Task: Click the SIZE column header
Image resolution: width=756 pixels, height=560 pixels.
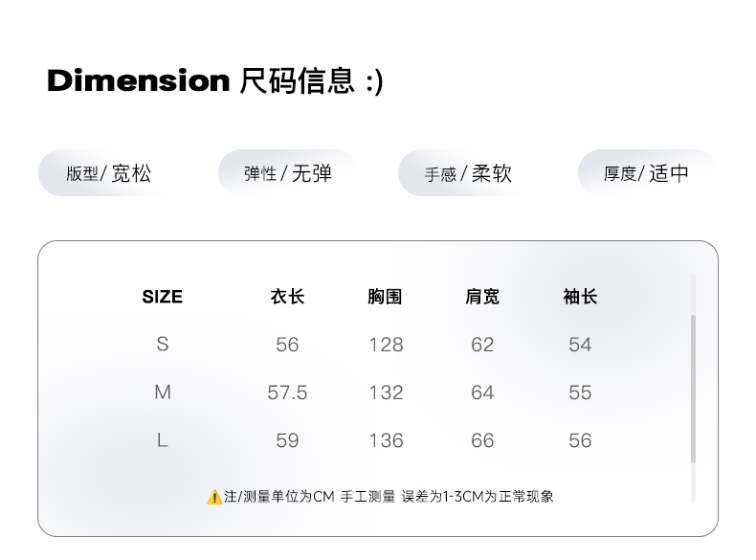Action: click(163, 297)
